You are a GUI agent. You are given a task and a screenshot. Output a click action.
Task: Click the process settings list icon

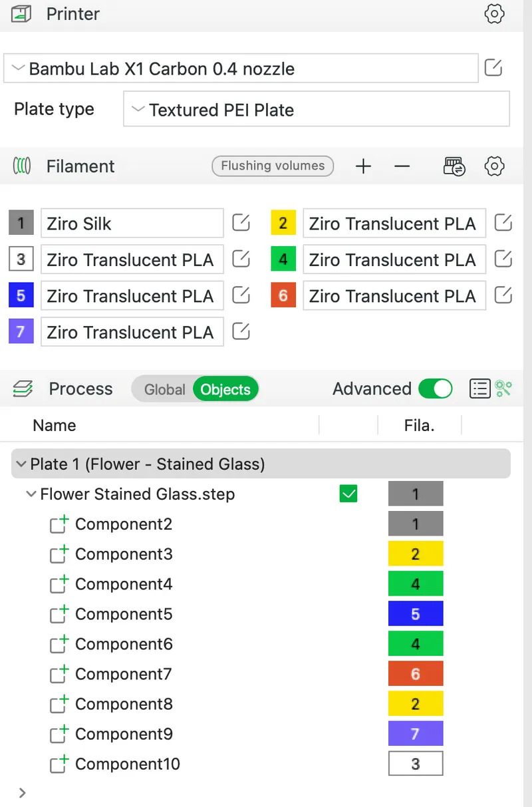coord(479,389)
